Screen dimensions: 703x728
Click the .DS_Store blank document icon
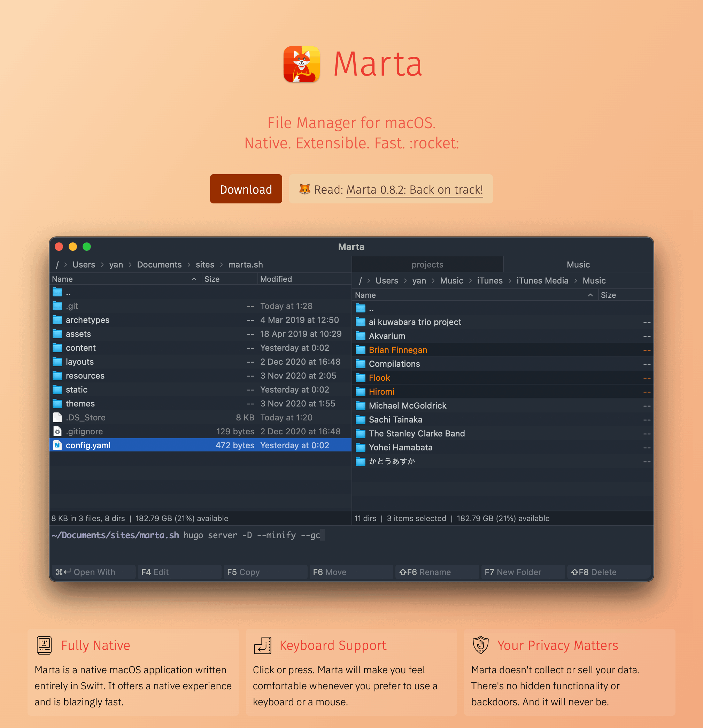click(57, 418)
